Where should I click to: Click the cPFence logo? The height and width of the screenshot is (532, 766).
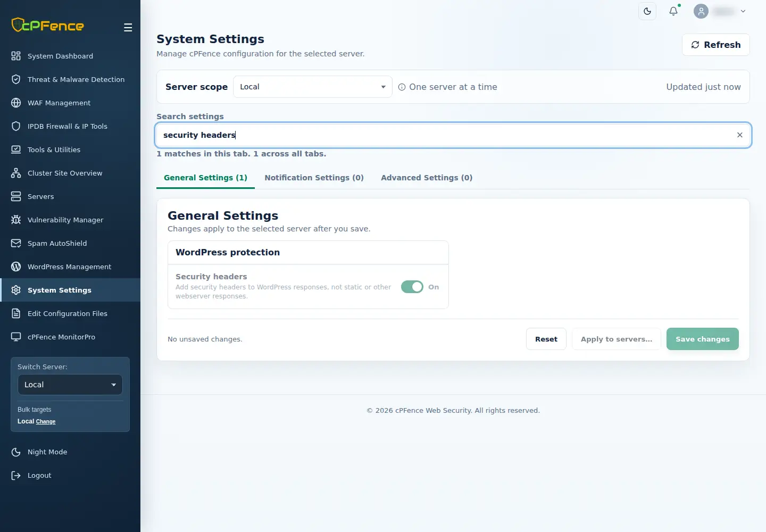48,25
